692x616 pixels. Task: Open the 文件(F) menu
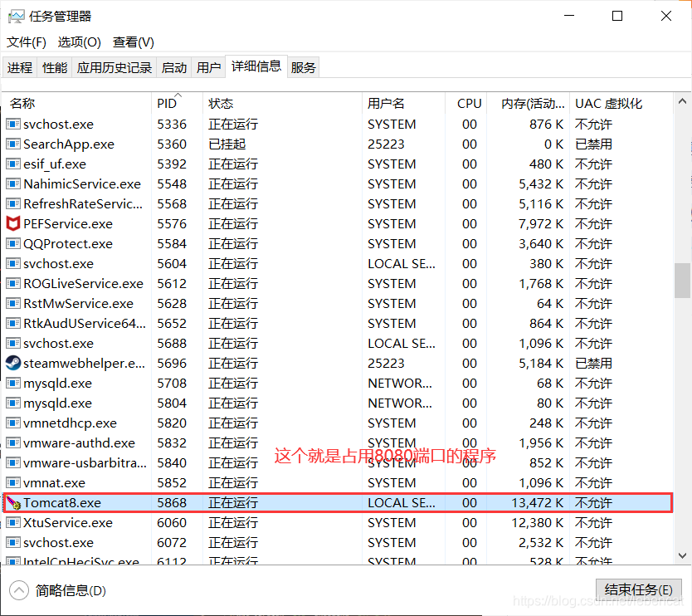pos(27,42)
